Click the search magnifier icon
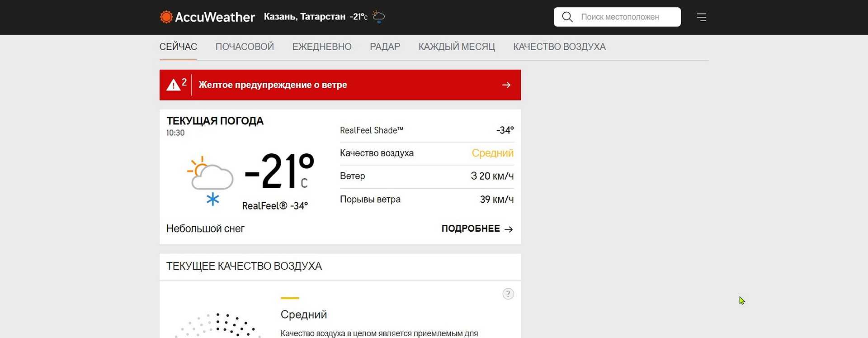Viewport: 868px width, 338px height. pyautogui.click(x=567, y=17)
